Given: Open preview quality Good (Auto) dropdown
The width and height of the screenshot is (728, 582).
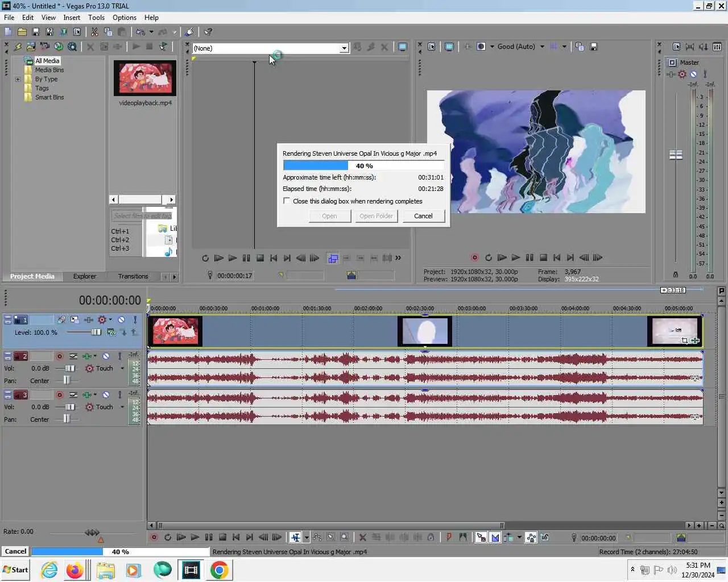Looking at the screenshot, I should click(542, 47).
